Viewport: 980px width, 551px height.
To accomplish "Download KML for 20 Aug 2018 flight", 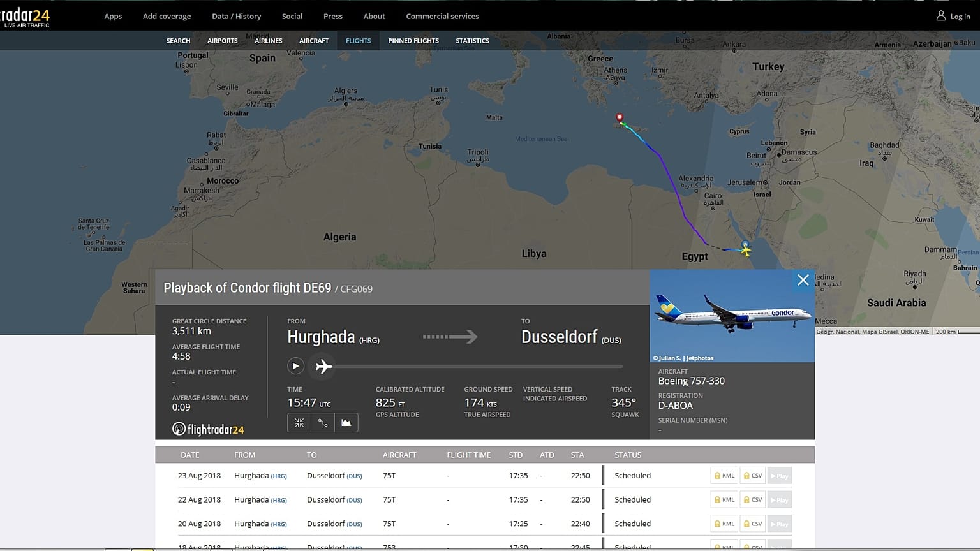I will [x=724, y=524].
